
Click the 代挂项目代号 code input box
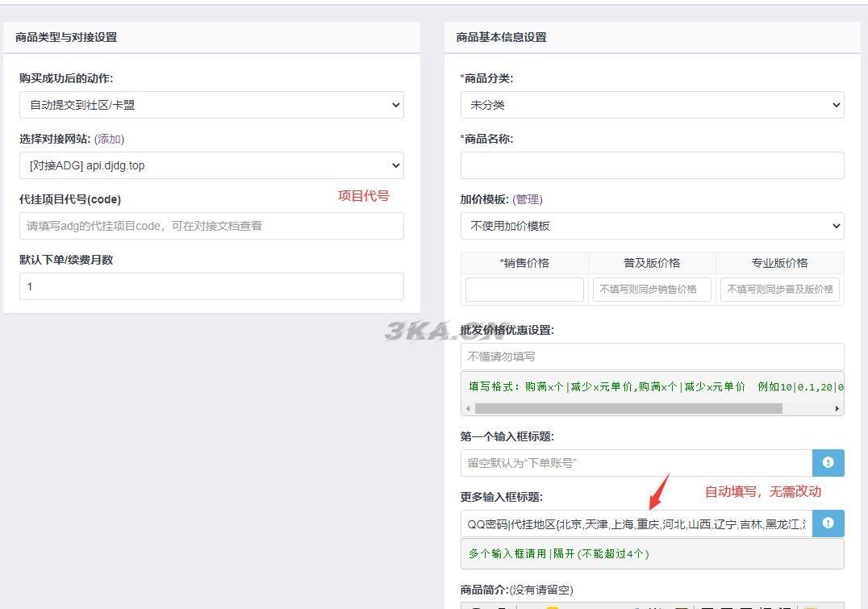(x=211, y=226)
